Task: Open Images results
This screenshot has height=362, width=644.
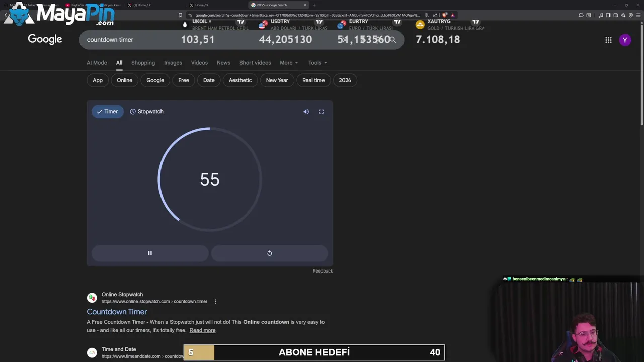Action: click(x=173, y=63)
